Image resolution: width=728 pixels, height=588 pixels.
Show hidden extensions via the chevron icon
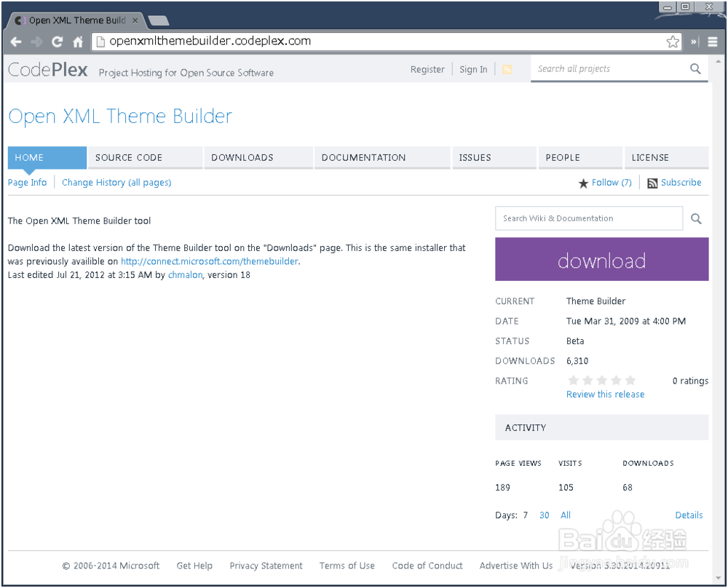coord(694,41)
